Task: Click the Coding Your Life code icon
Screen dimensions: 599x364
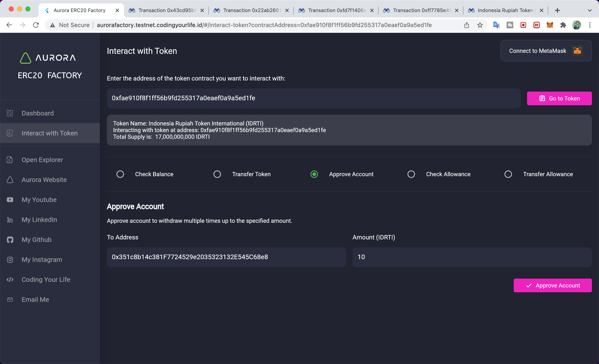Action: coord(10,280)
